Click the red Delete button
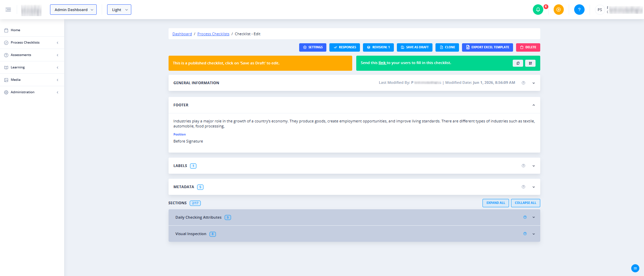This screenshot has height=276, width=644. click(x=528, y=47)
